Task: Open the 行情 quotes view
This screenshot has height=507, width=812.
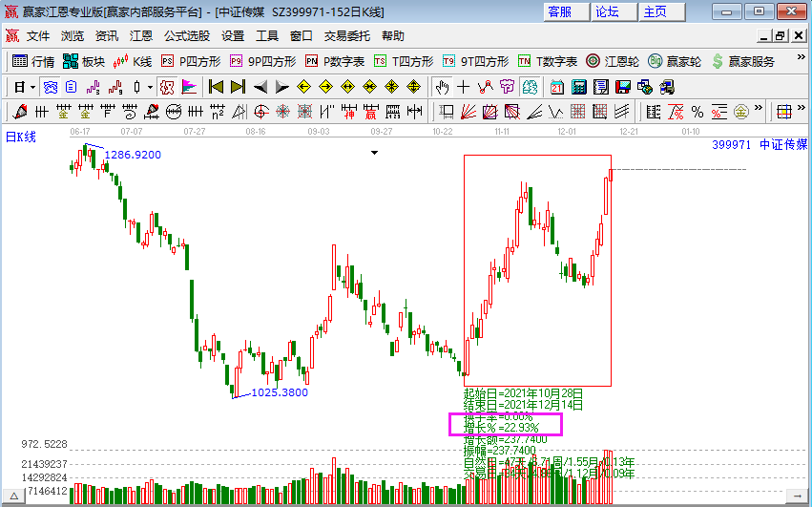Action: tap(33, 62)
